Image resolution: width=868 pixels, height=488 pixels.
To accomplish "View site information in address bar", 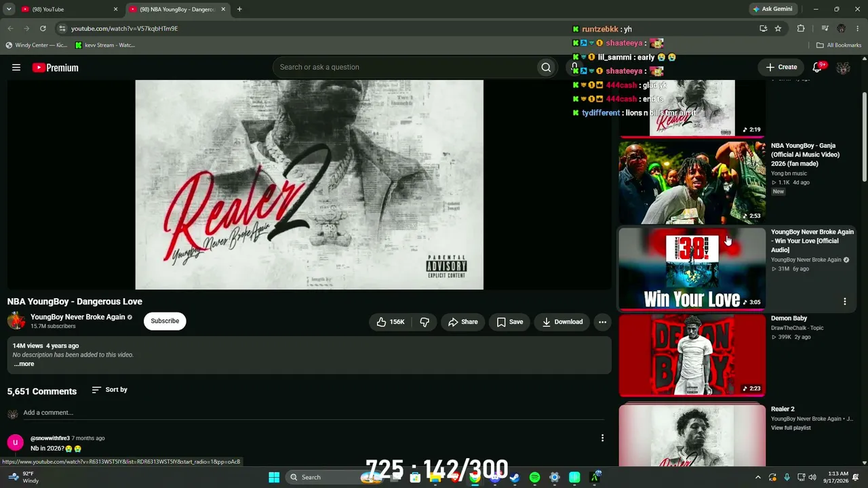I will tap(62, 28).
